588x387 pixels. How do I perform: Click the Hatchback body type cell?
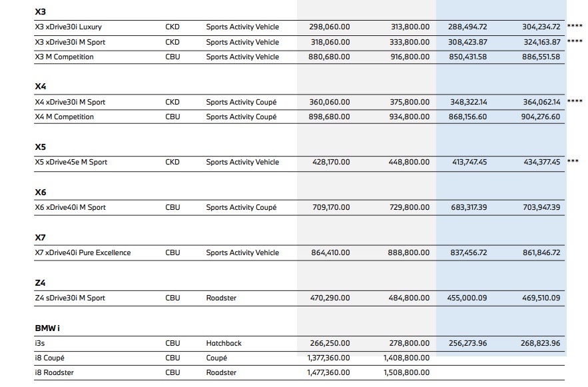coord(224,343)
